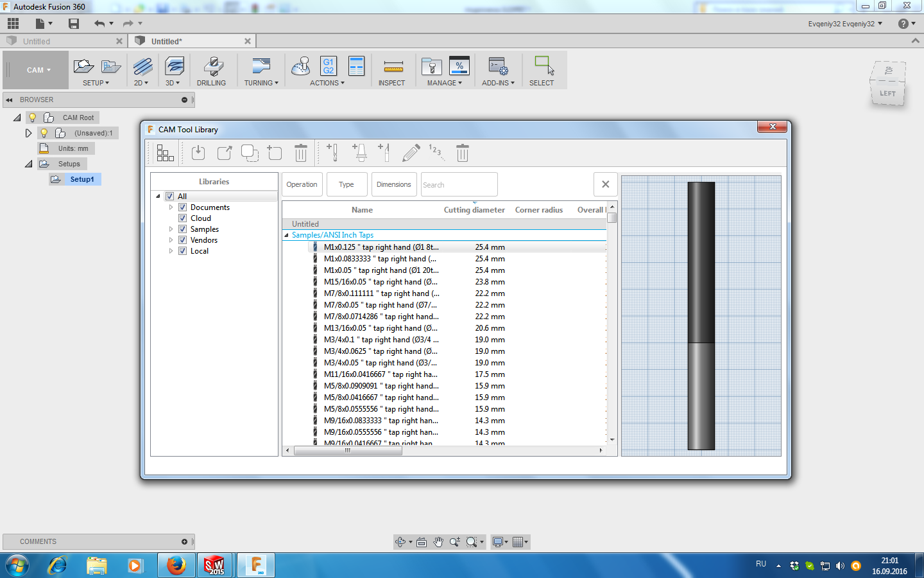The image size is (924, 578).
Task: Export tool library in CAM Tool Library
Action: click(224, 153)
